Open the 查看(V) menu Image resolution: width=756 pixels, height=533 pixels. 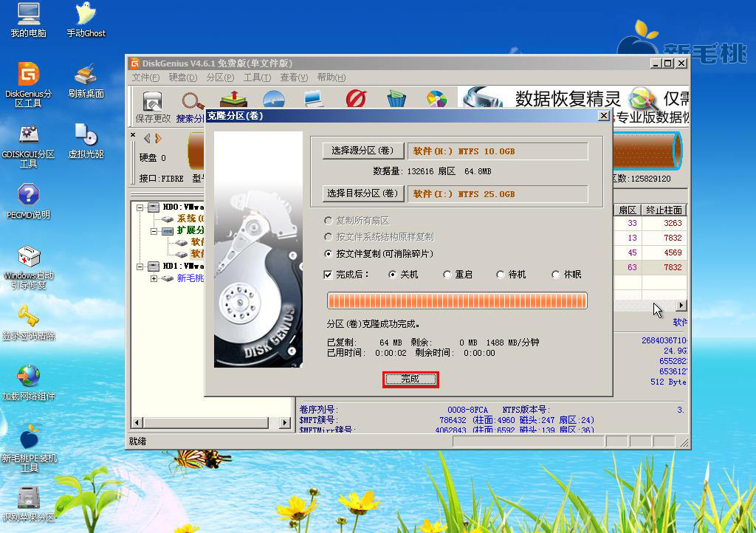click(294, 78)
